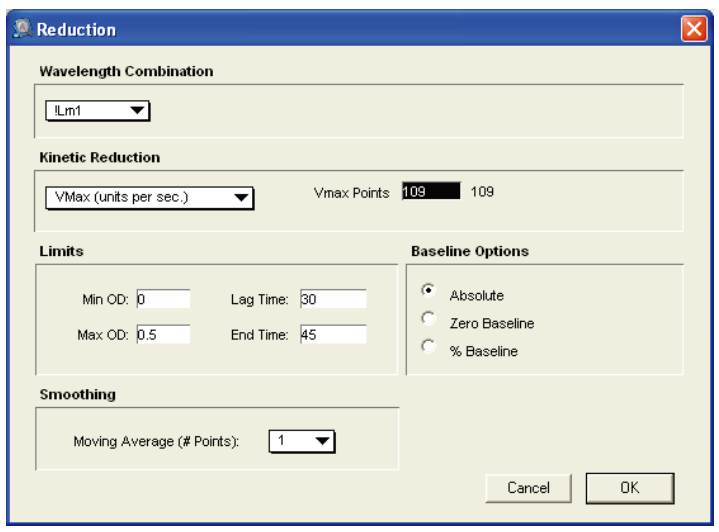719x532 pixels.
Task: Select the Absolute baseline option
Action: 428,291
